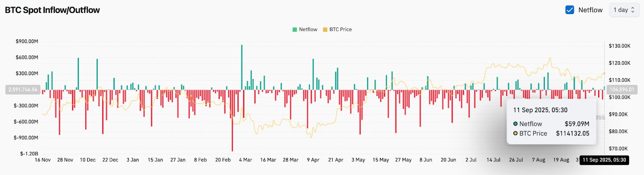Click the 2,591,746.56 left axis value tag

pos(23,90)
